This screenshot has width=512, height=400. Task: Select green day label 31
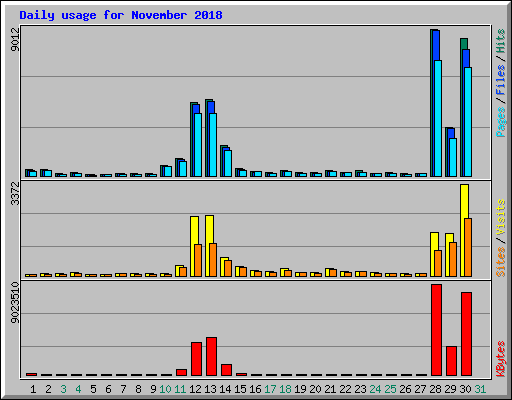480,389
